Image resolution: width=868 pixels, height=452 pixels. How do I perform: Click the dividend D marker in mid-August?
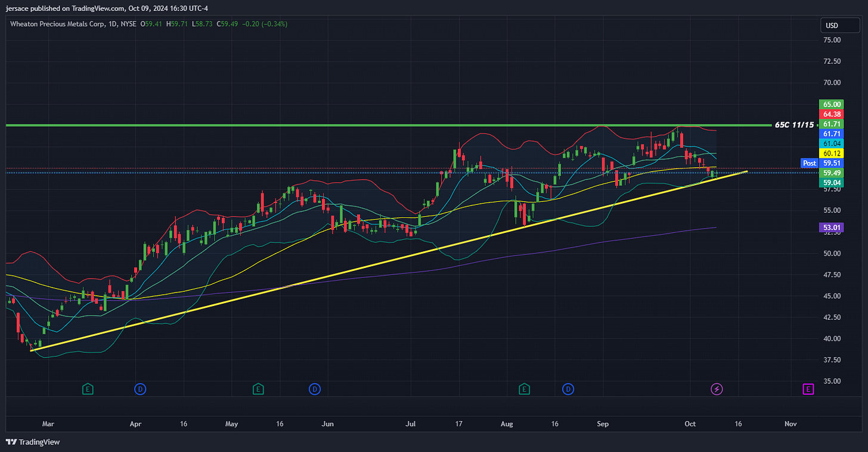[569, 389]
